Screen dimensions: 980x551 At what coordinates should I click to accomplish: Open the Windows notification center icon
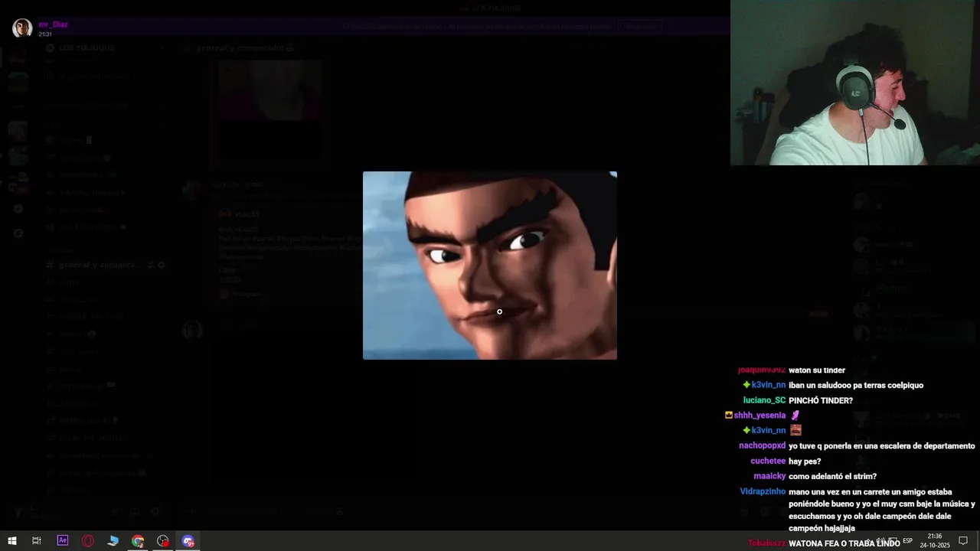click(x=963, y=541)
